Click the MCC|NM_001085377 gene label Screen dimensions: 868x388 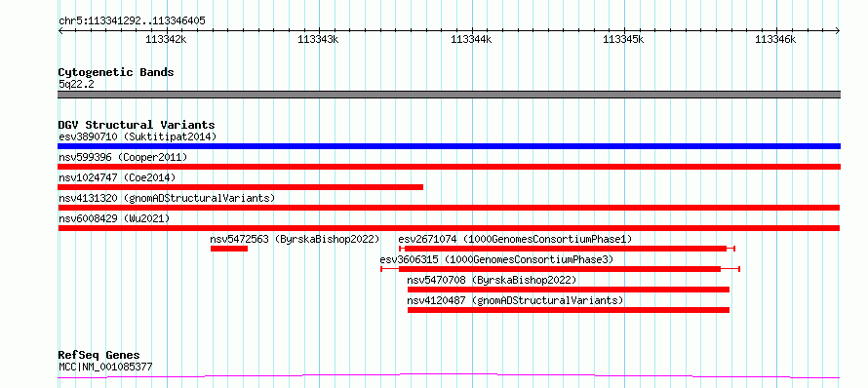105,367
